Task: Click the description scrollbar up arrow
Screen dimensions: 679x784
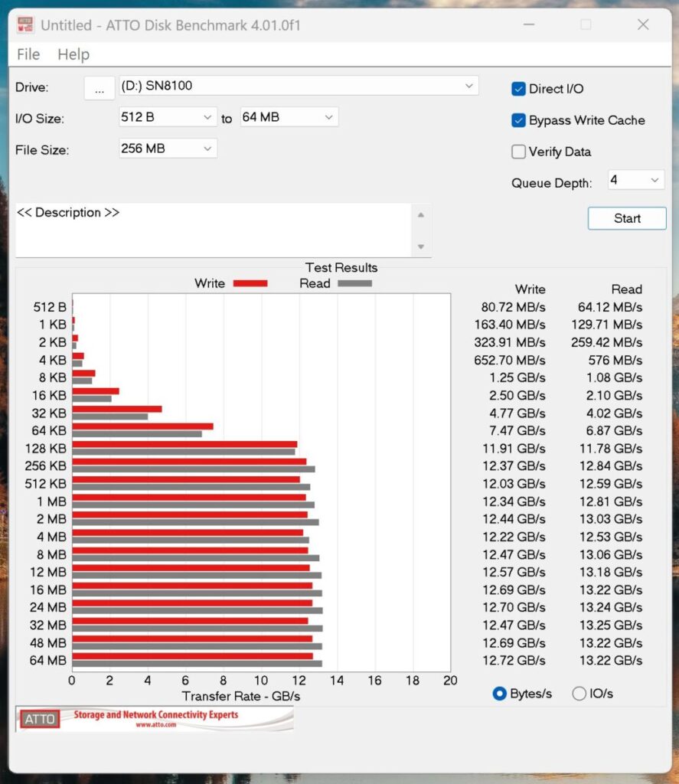Action: pos(421,215)
